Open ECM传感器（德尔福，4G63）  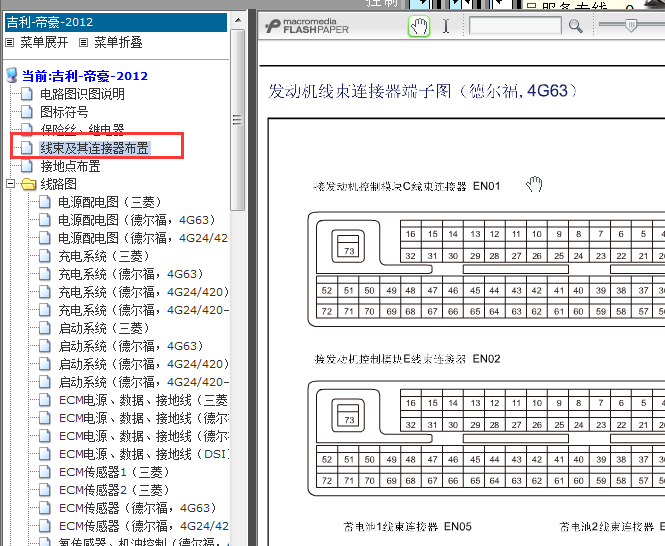(137, 508)
